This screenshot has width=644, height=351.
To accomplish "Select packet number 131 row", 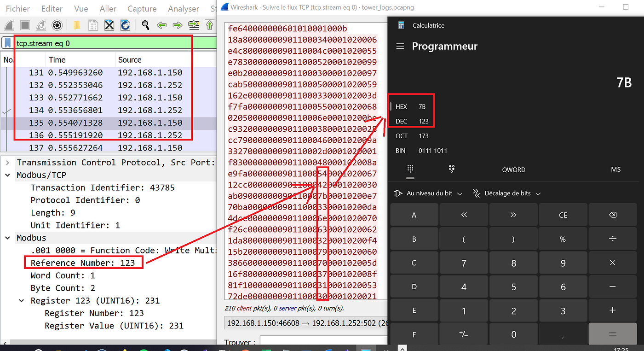I will pyautogui.click(x=108, y=73).
